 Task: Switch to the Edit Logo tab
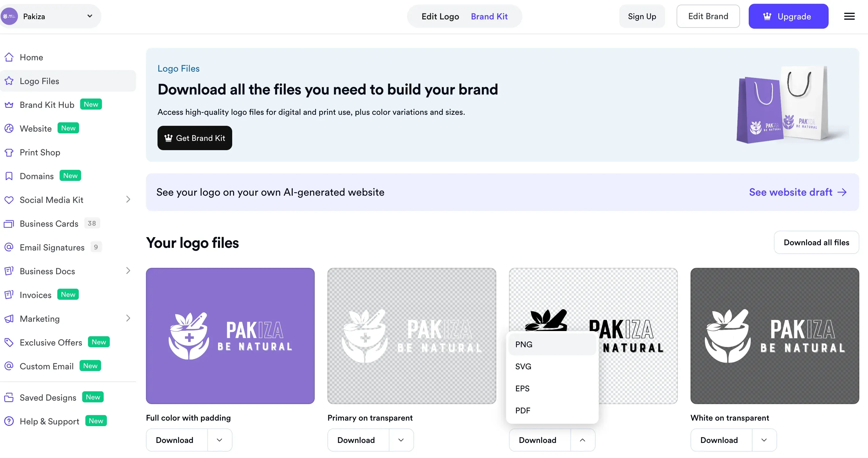coord(440,16)
